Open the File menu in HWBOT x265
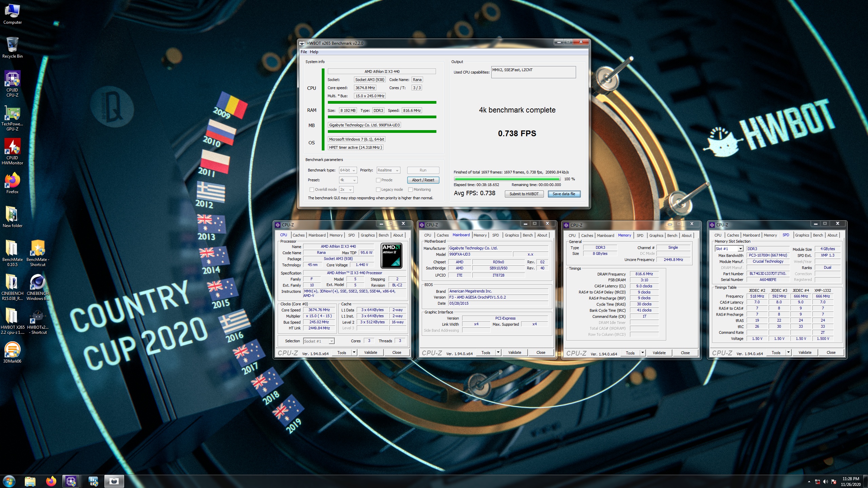 point(303,52)
